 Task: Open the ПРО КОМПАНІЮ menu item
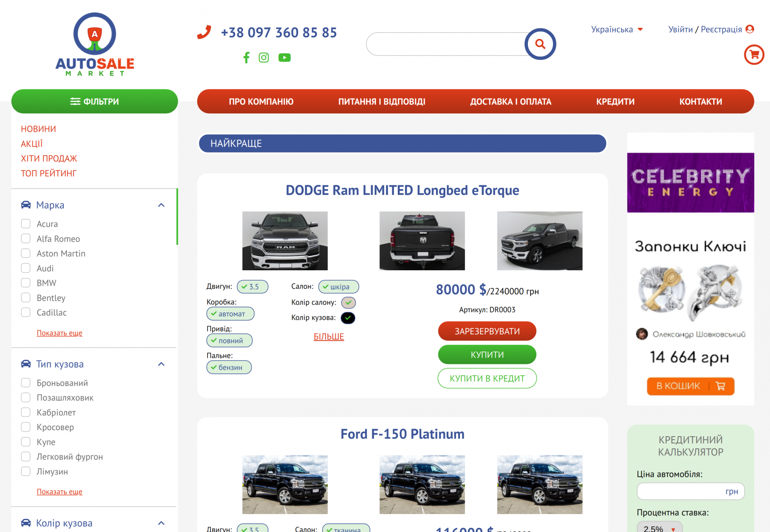[261, 102]
